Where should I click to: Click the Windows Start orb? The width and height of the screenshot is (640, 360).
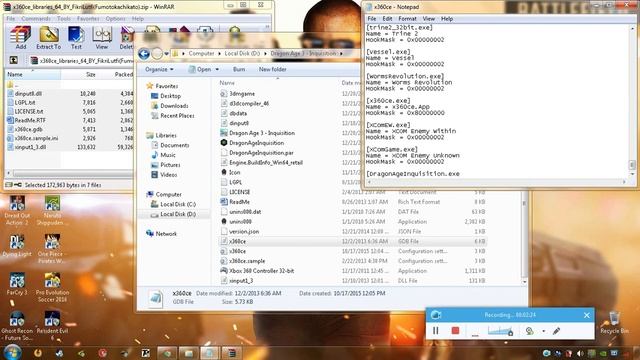(x=12, y=352)
